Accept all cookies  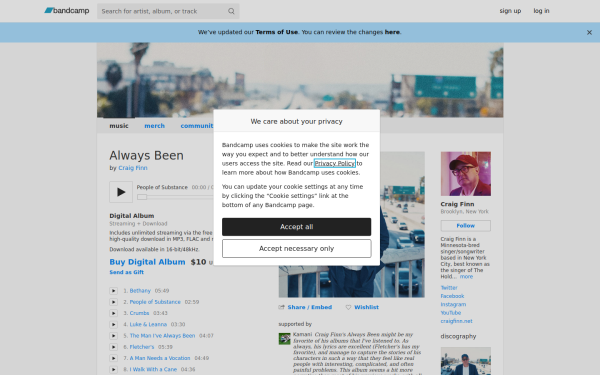[297, 227]
